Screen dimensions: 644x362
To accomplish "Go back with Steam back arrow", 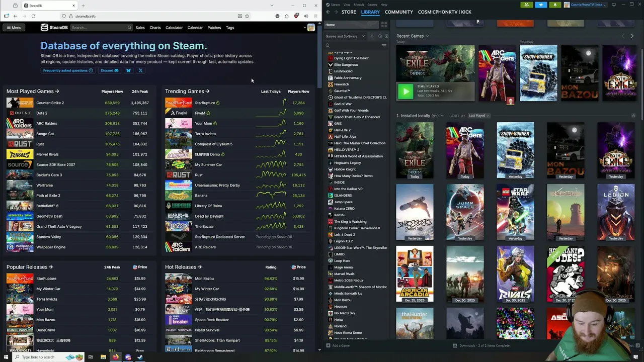I will pos(328,12).
